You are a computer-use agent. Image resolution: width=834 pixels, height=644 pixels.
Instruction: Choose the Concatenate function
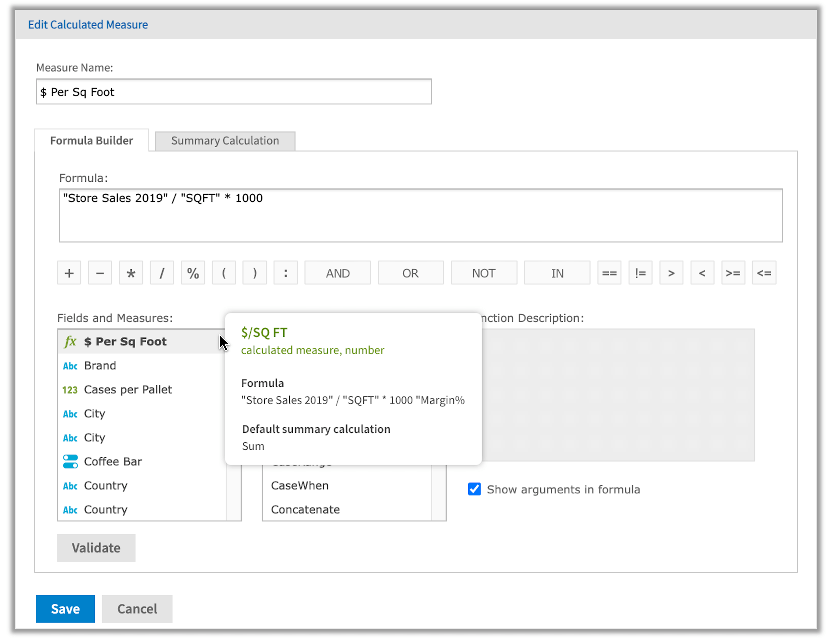pos(347,509)
